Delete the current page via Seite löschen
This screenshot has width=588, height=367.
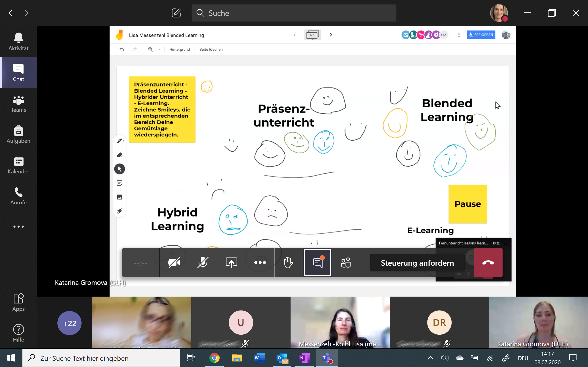click(211, 49)
